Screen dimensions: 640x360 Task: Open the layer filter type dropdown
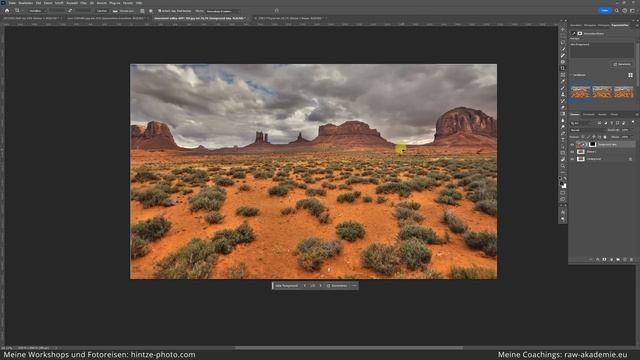pos(582,123)
